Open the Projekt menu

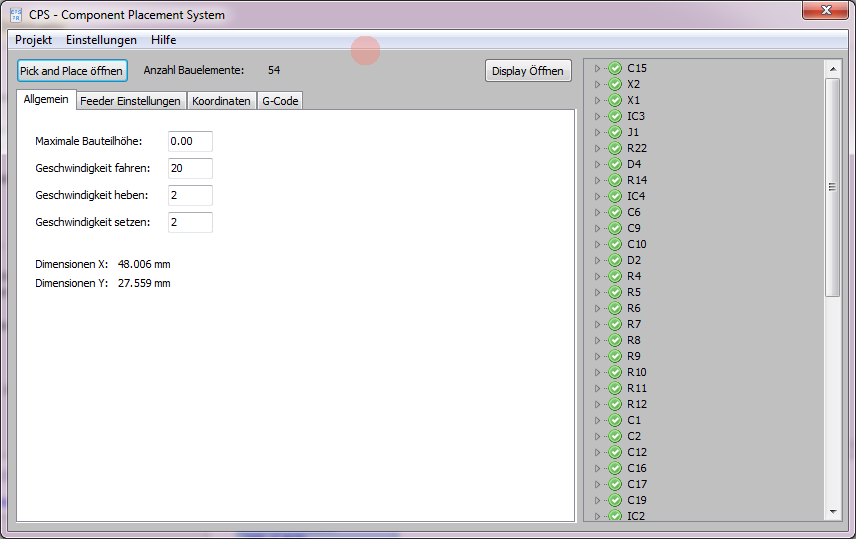[x=33, y=40]
